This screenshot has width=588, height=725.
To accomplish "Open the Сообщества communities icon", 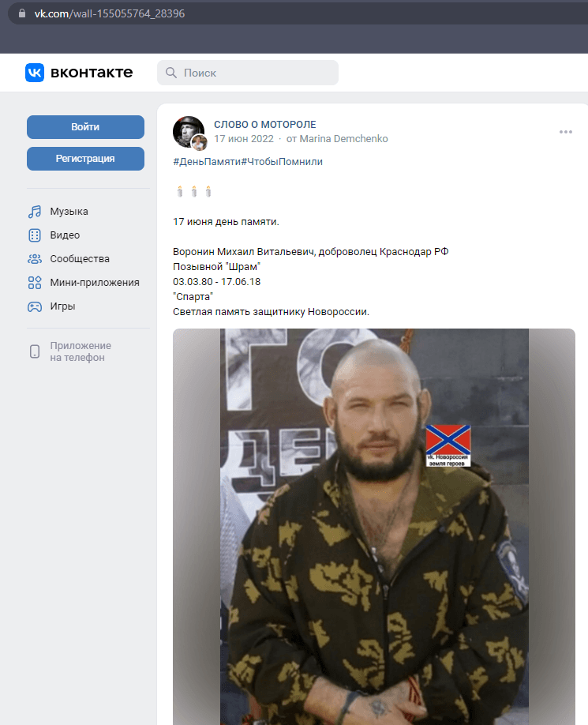I will (x=35, y=259).
